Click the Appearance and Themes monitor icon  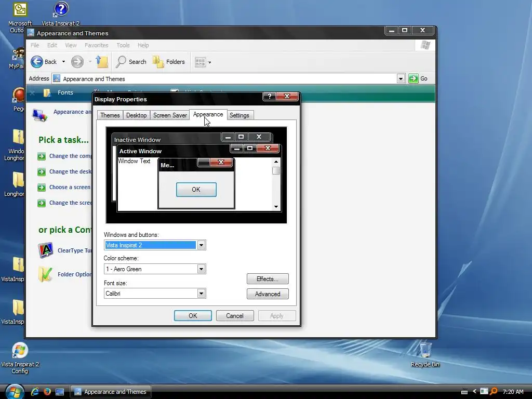[39, 115]
